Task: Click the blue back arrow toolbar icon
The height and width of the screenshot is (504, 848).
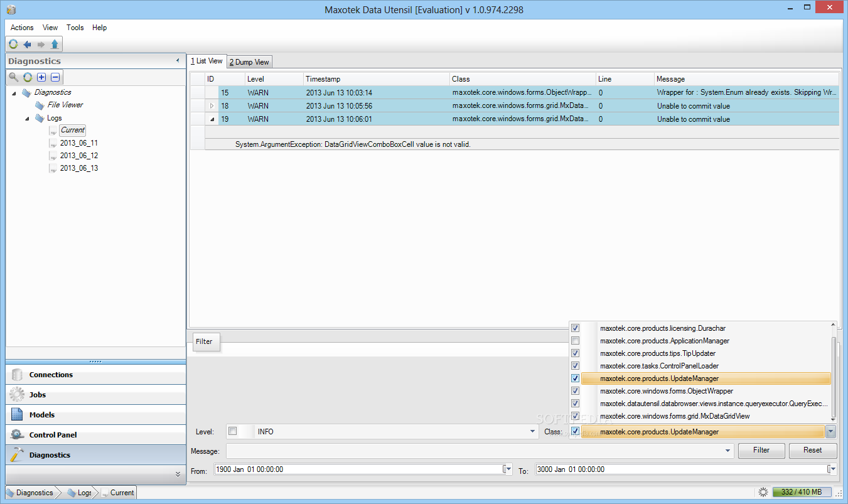Action: coord(27,44)
